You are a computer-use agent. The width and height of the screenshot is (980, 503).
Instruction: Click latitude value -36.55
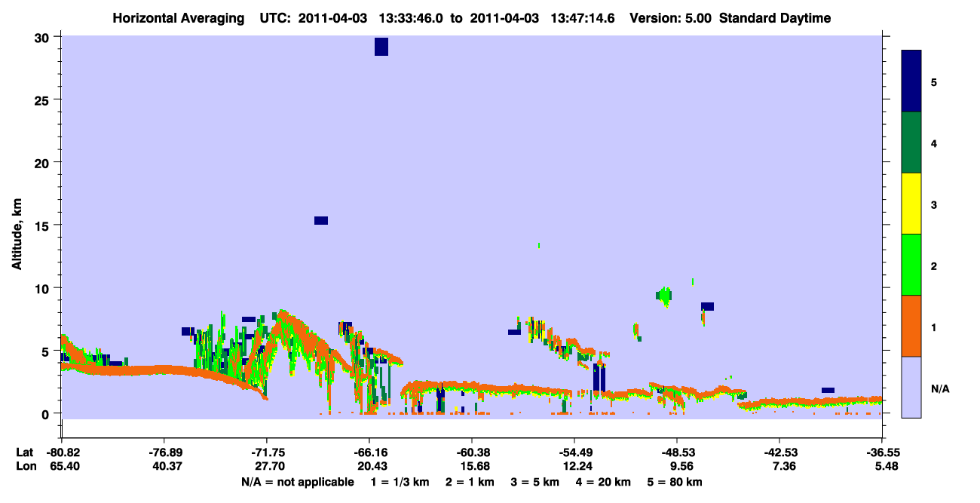pyautogui.click(x=882, y=452)
